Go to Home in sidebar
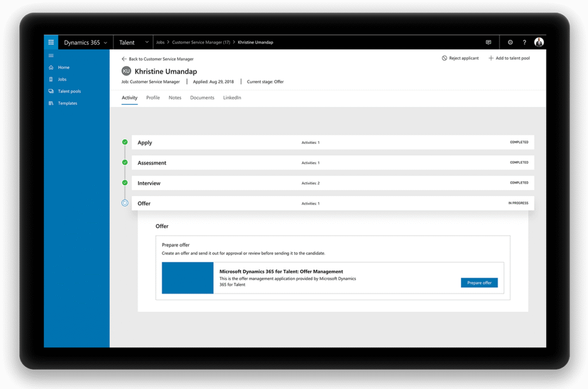This screenshot has width=588, height=389. tap(63, 67)
